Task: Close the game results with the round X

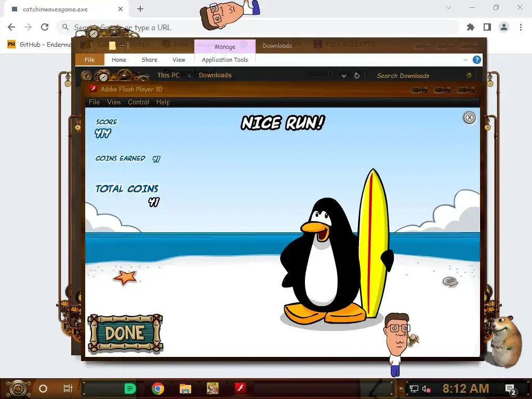Action: point(469,118)
